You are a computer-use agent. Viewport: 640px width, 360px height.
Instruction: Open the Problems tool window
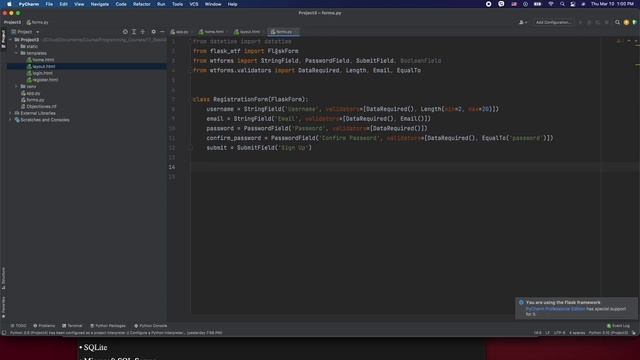click(44, 326)
